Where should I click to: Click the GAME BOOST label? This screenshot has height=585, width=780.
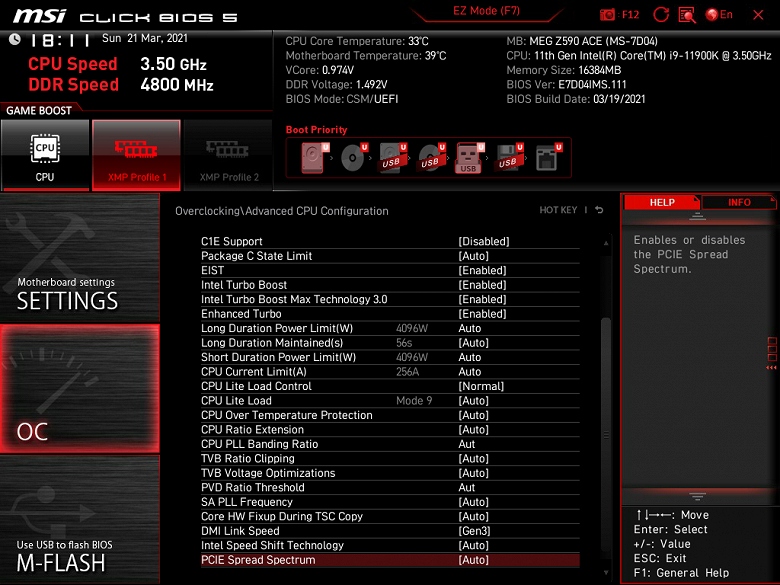pyautogui.click(x=38, y=110)
